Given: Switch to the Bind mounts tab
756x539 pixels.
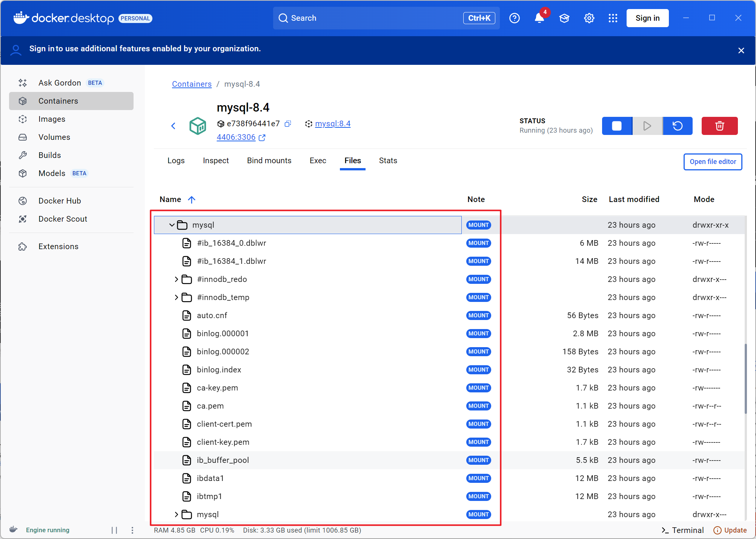Looking at the screenshot, I should 269,161.
